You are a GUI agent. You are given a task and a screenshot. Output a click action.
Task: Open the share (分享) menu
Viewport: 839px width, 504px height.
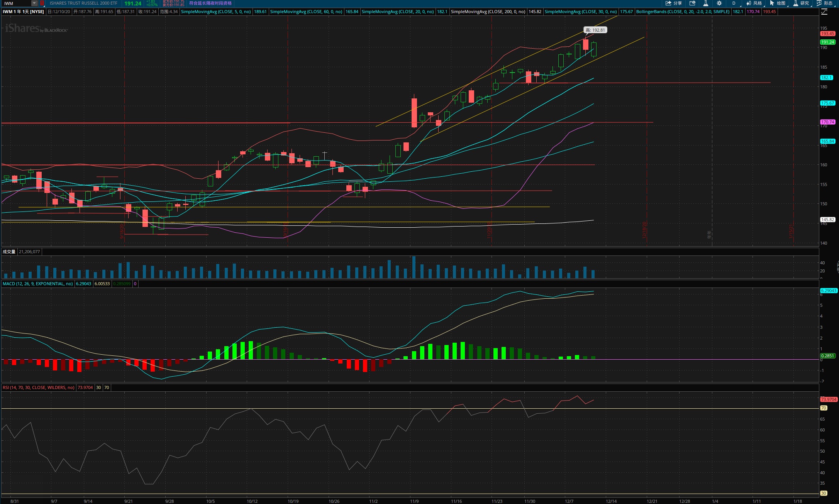point(674,3)
